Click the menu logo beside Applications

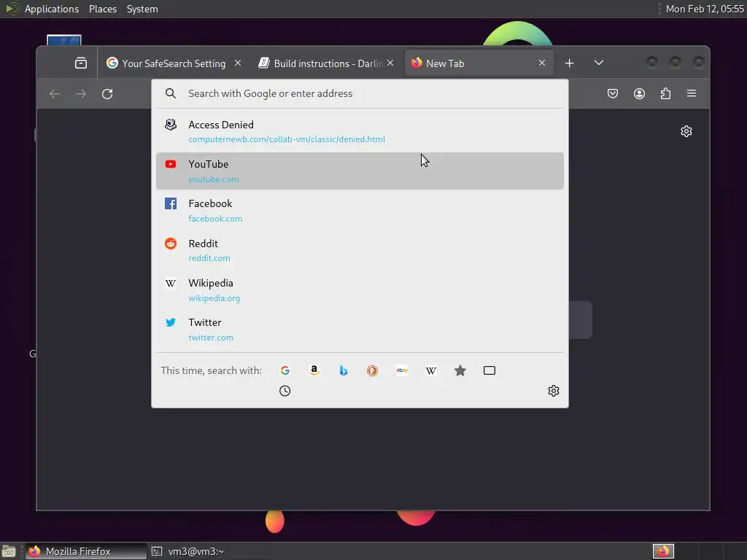click(x=12, y=9)
